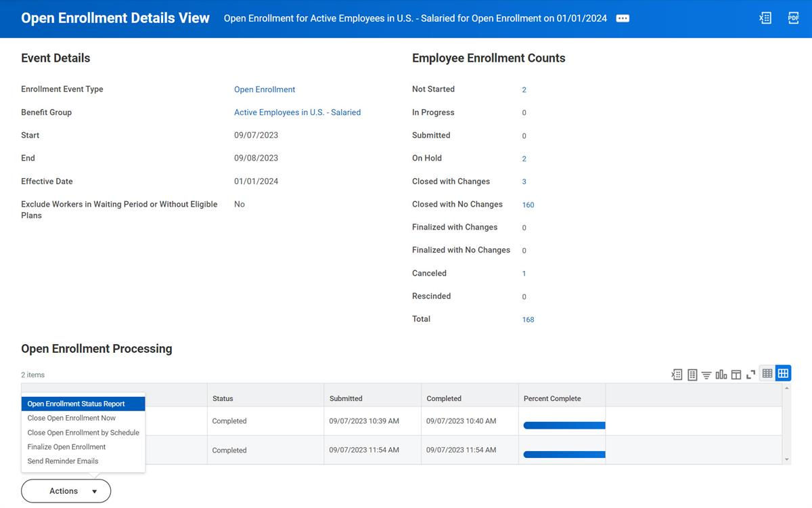The image size is (812, 508).
Task: Export the processing table to Excel
Action: click(x=677, y=374)
